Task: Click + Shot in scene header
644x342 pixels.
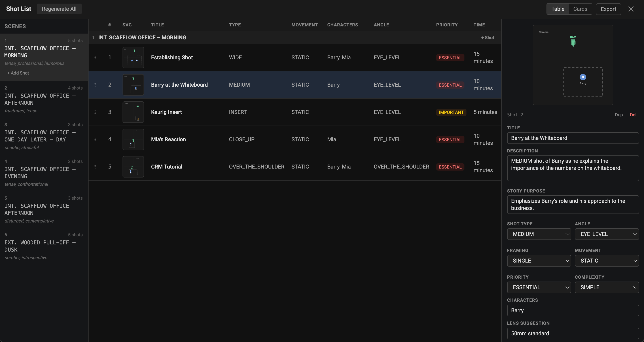Action: tap(487, 38)
